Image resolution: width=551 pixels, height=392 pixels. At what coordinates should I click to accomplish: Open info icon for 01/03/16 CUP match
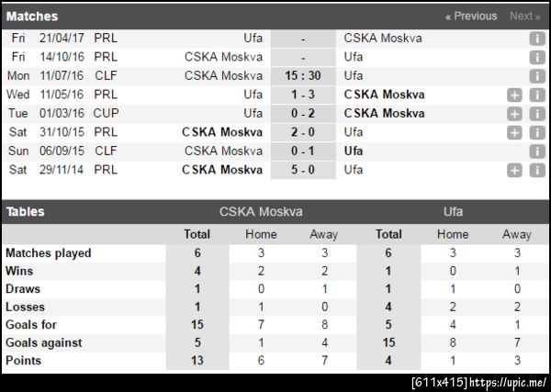pos(537,114)
